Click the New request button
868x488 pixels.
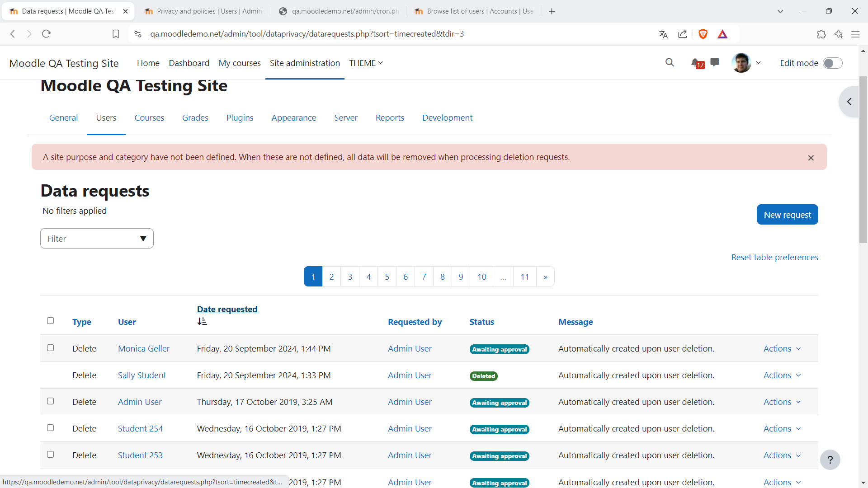[787, 215]
